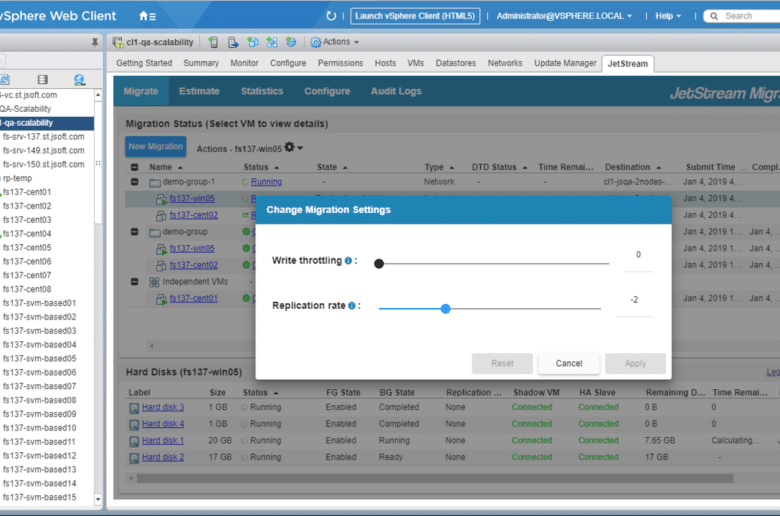This screenshot has width=780, height=516.
Task: Click the VM icon beside fs137-cent01 link
Action: [161, 299]
